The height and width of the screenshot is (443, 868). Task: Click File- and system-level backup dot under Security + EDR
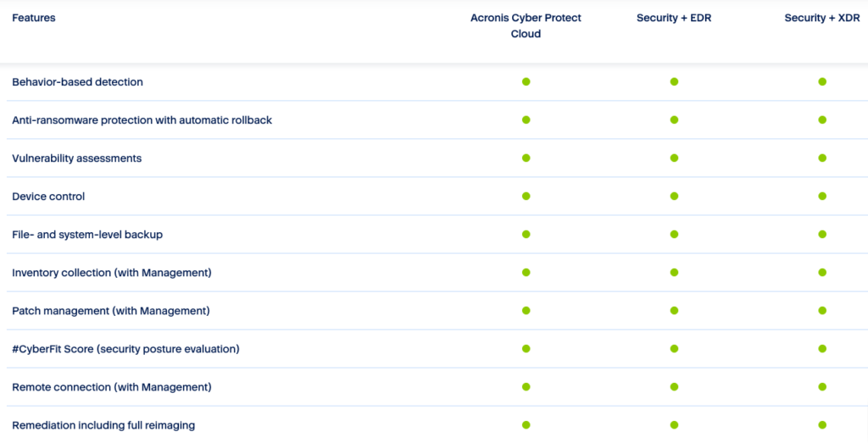[674, 235]
